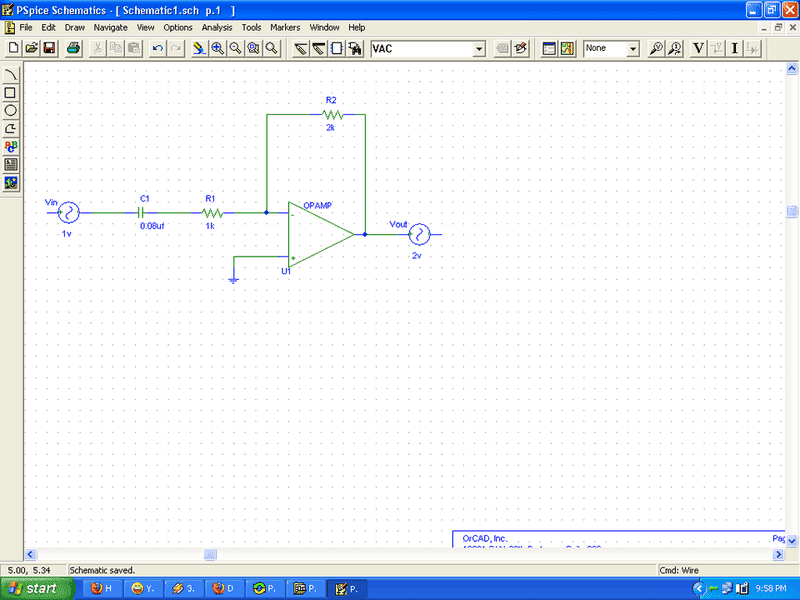
Task: Open the Analysis menu
Action: coord(217,27)
